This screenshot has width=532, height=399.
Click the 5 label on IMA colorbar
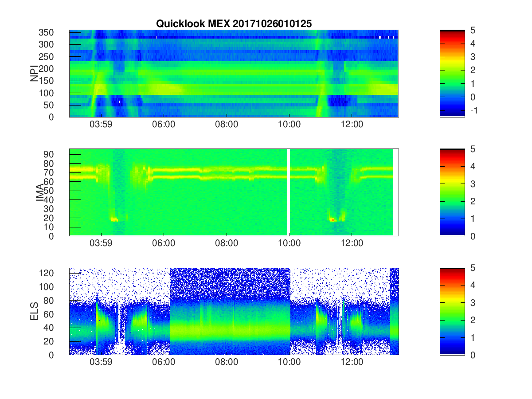[472, 149]
